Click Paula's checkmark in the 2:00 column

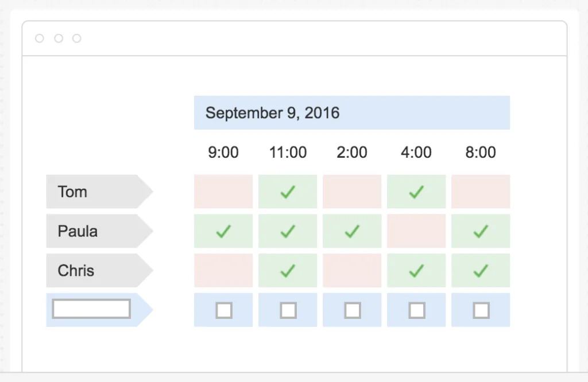pos(352,231)
